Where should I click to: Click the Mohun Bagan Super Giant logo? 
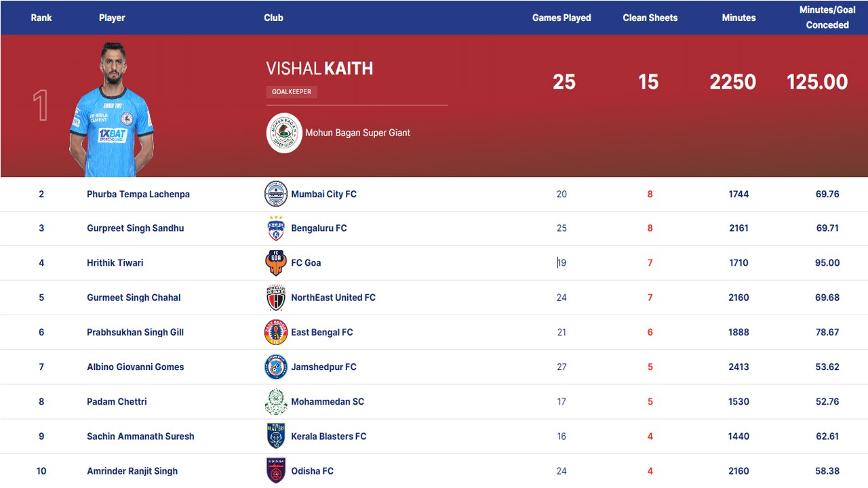pos(284,133)
